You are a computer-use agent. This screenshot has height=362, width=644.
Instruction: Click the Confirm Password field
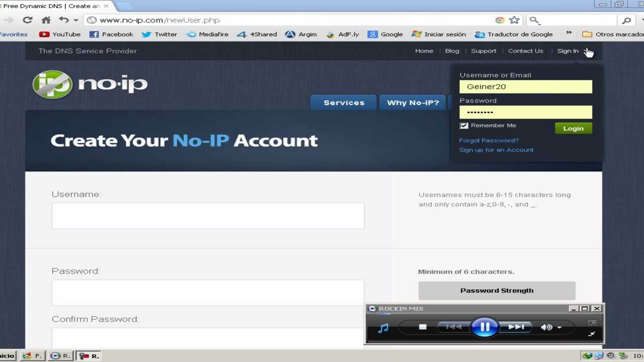(x=208, y=338)
